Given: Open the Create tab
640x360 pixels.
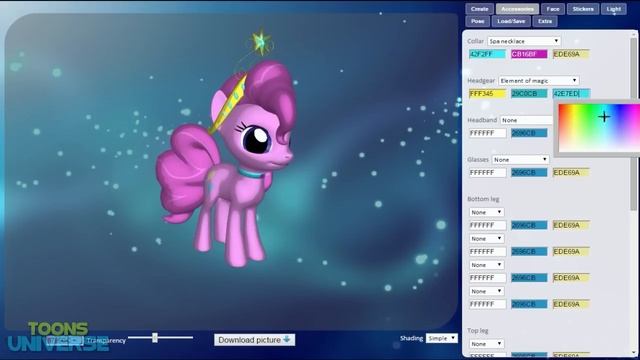Looking at the screenshot, I should point(479,9).
